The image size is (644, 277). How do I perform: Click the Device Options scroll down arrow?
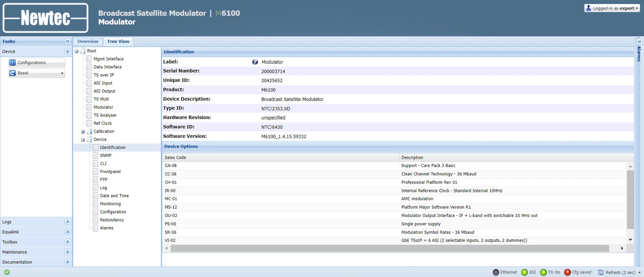pos(630,240)
